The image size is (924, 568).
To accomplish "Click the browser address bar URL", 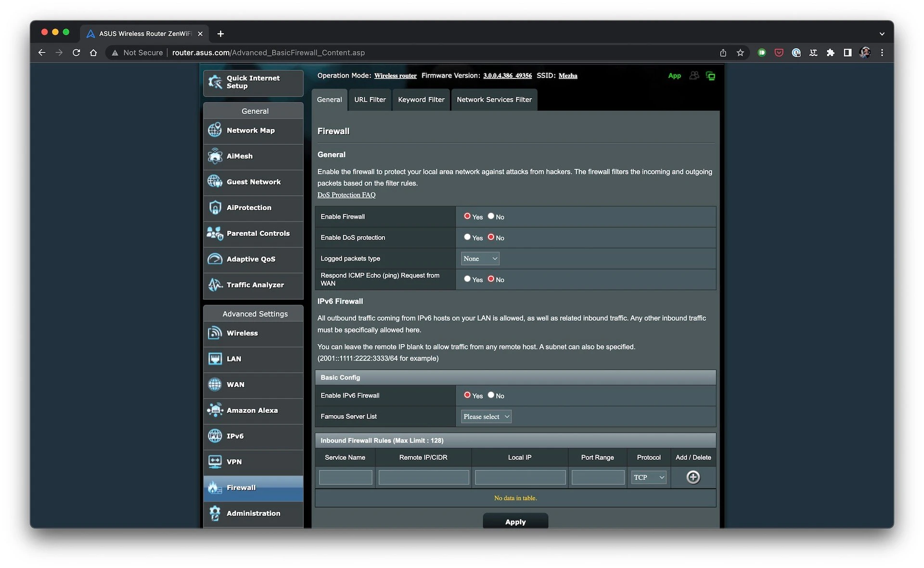I will (269, 52).
